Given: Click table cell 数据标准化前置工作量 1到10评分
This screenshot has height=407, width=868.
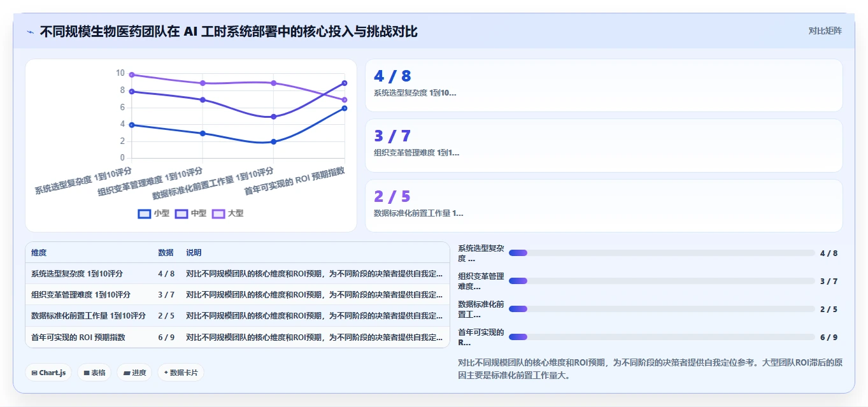Looking at the screenshot, I should (x=89, y=316).
